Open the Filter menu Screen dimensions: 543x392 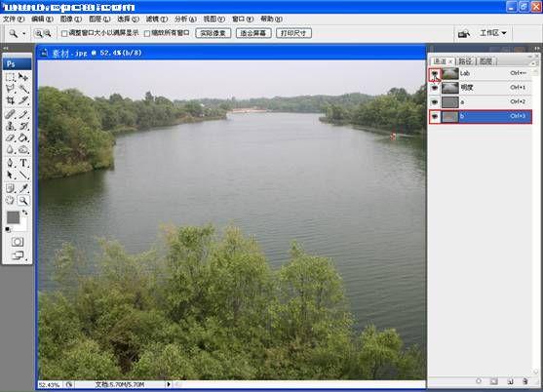157,20
